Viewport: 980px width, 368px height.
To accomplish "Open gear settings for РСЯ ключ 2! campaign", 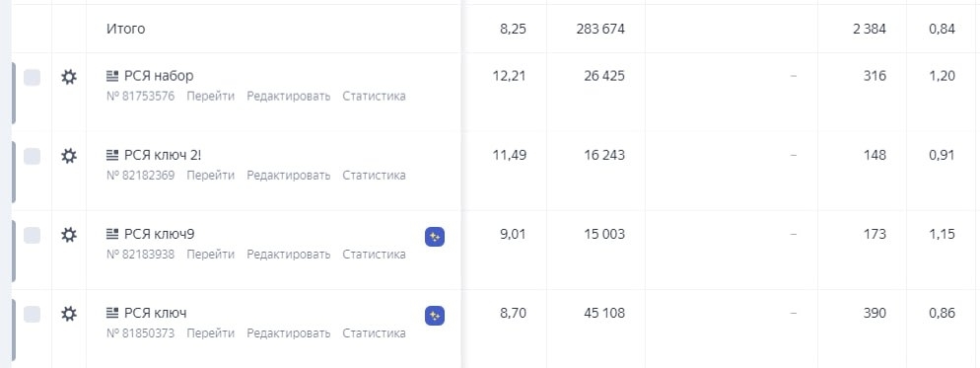I will coord(69,156).
